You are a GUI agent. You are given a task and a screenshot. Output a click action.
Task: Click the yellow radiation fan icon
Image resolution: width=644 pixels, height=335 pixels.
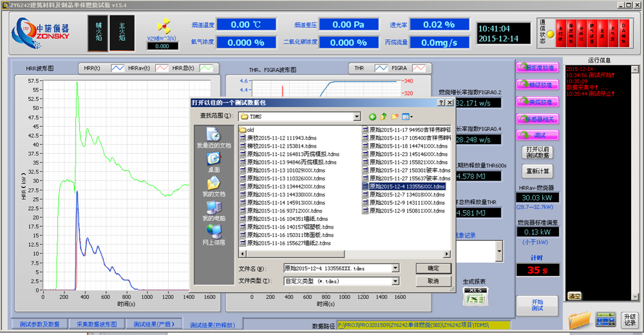[x=164, y=26]
